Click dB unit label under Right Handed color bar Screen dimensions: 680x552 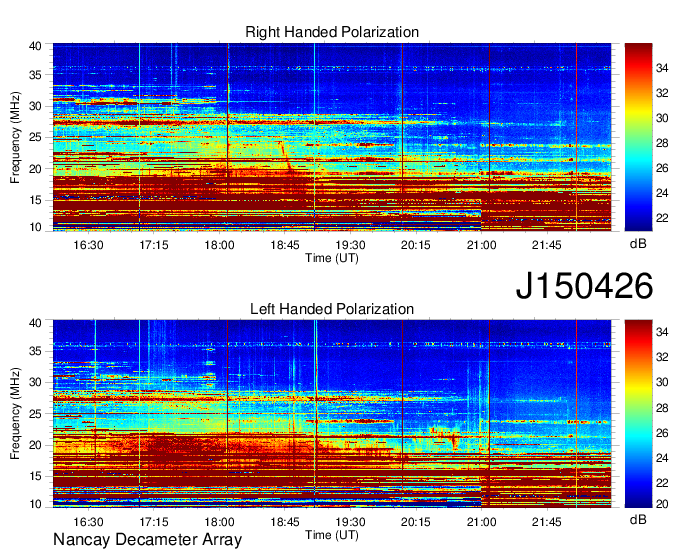pos(638,244)
